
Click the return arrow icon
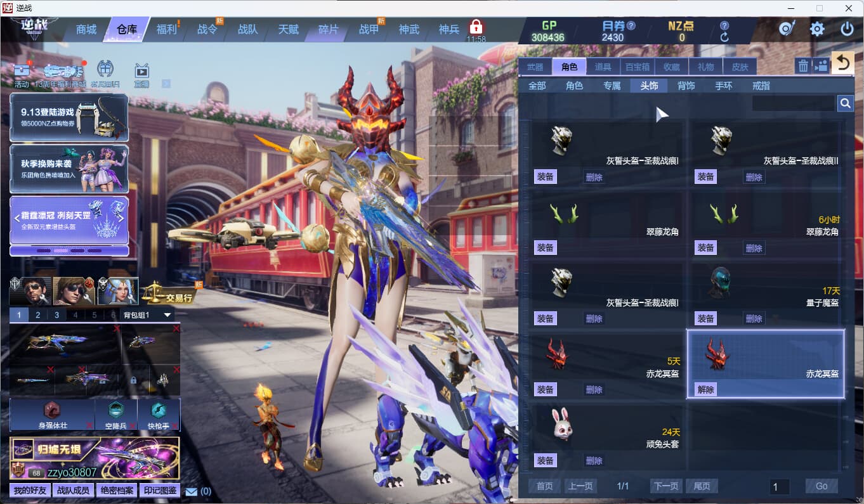[x=842, y=63]
